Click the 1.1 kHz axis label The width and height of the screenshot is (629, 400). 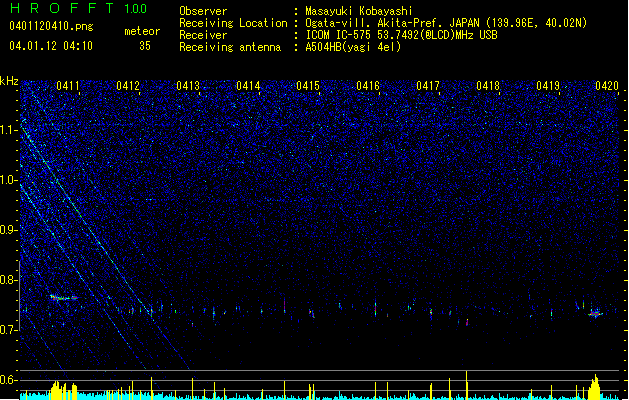[x=9, y=130]
